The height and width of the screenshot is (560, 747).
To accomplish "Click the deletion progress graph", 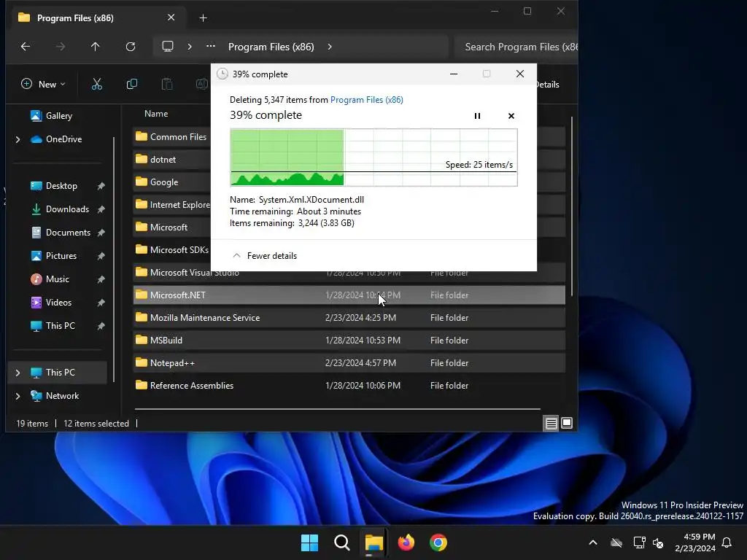I will point(373,157).
